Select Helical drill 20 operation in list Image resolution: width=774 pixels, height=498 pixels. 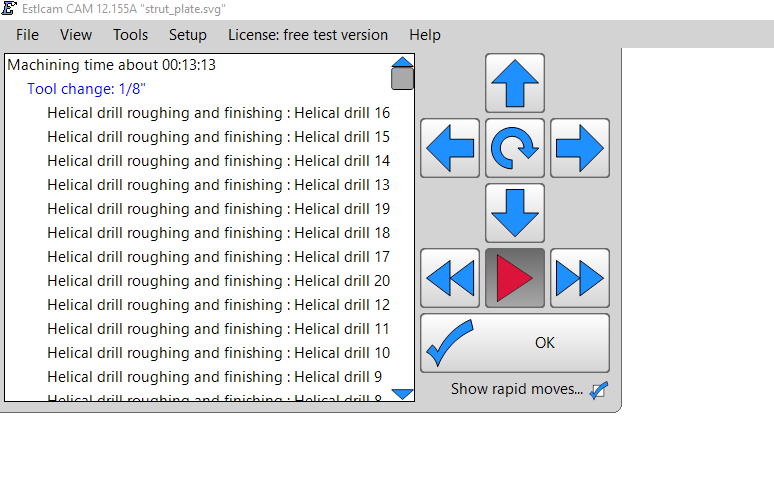pos(218,281)
